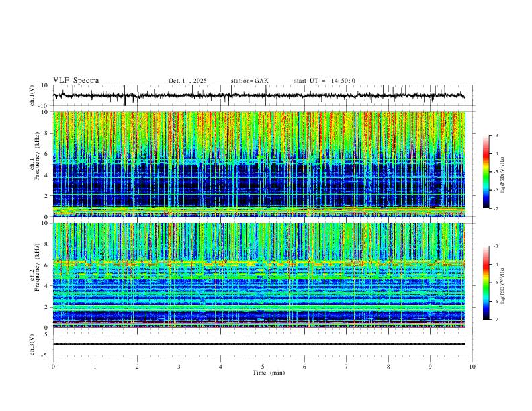
Task: Click the ch.1 frequency tick label '8'
Action: point(47,133)
